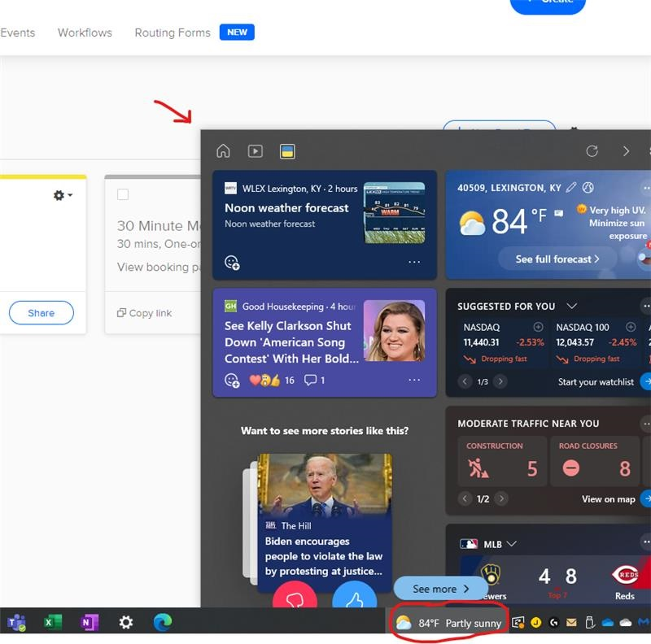The width and height of the screenshot is (651, 644).
Task: Go to previous suggested stocks page
Action: coord(465,381)
